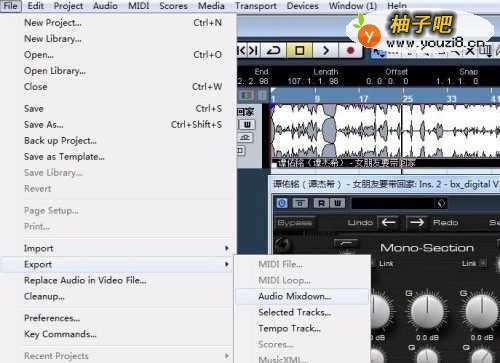Screen dimensions: 500x363
Task: Click the plugin preset name field
Action: click(393, 203)
